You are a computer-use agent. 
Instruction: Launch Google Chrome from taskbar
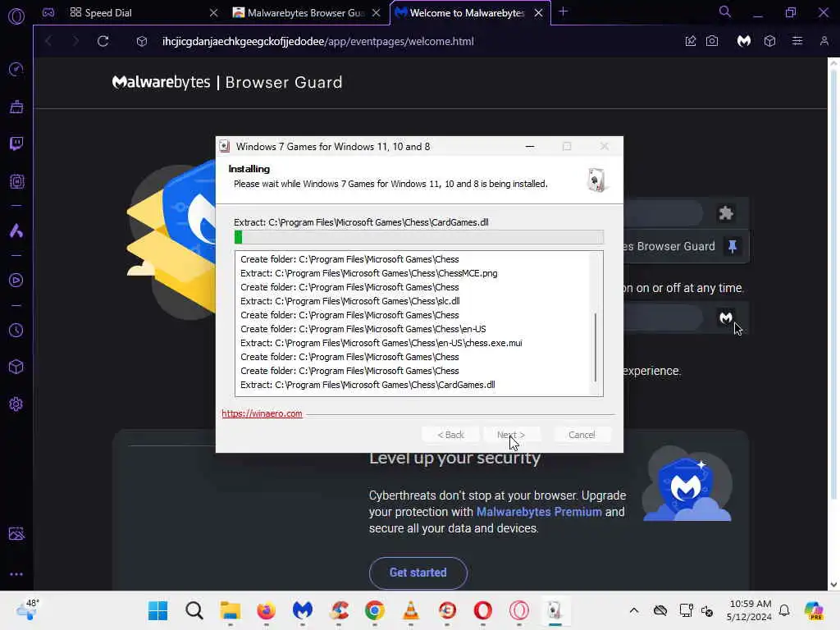coord(374,610)
